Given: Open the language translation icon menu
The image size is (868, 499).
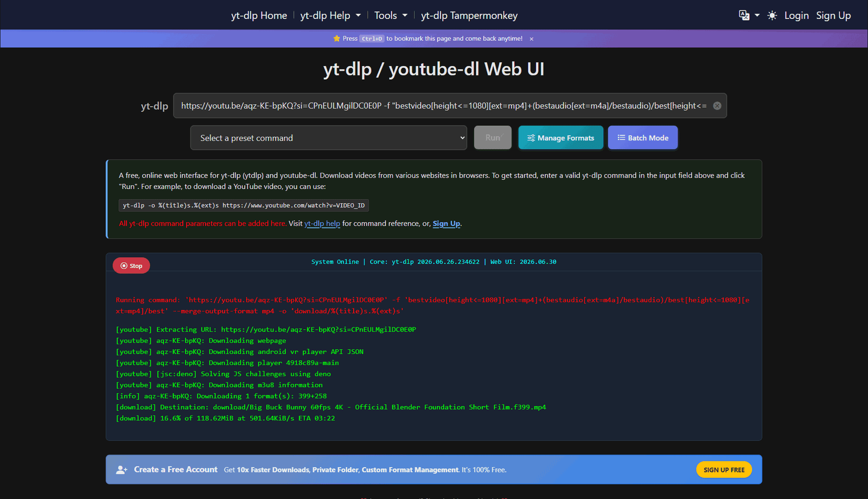Looking at the screenshot, I should click(x=749, y=15).
